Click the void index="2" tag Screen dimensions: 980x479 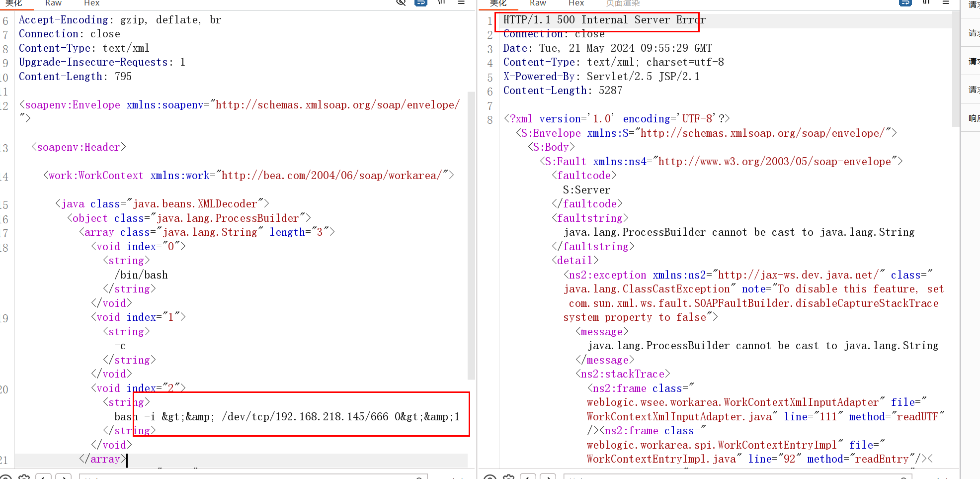(138, 388)
